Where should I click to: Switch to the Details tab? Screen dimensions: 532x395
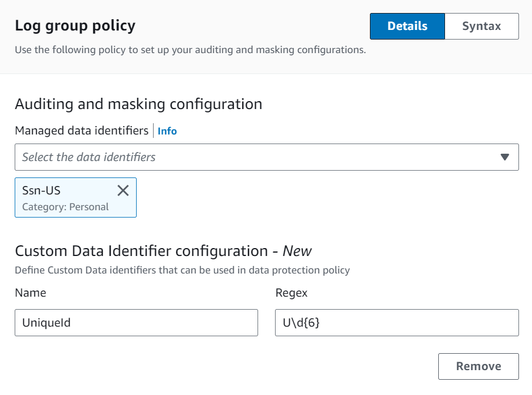pos(407,26)
